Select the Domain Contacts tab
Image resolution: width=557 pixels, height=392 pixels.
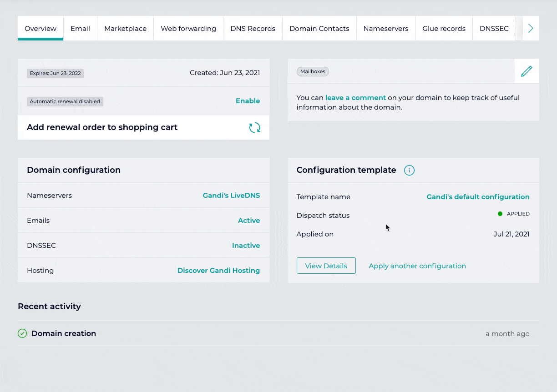click(x=319, y=29)
